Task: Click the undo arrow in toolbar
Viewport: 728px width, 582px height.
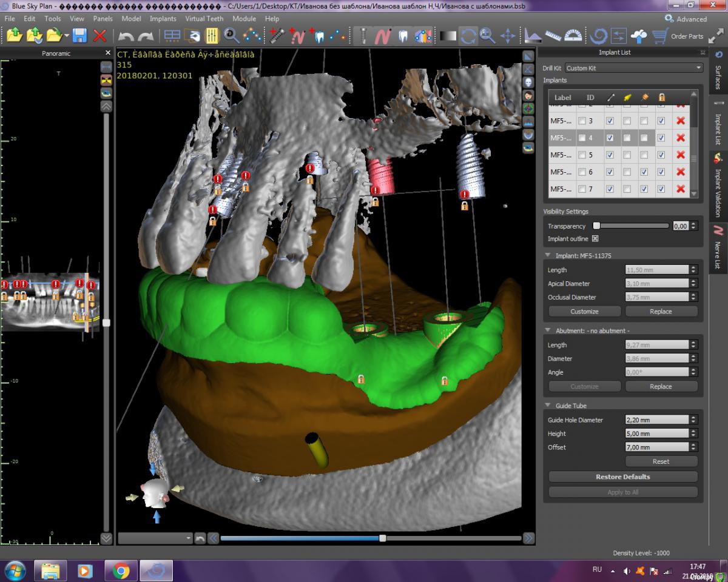Action: point(126,36)
